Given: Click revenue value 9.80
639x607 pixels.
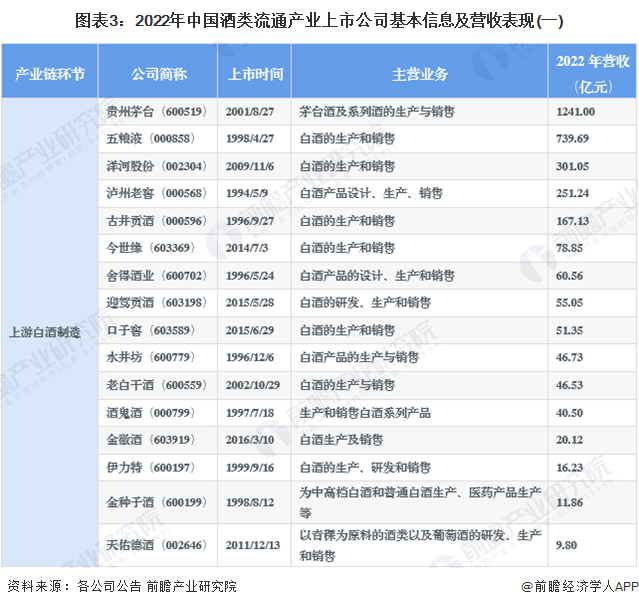Looking at the screenshot, I should [566, 545].
